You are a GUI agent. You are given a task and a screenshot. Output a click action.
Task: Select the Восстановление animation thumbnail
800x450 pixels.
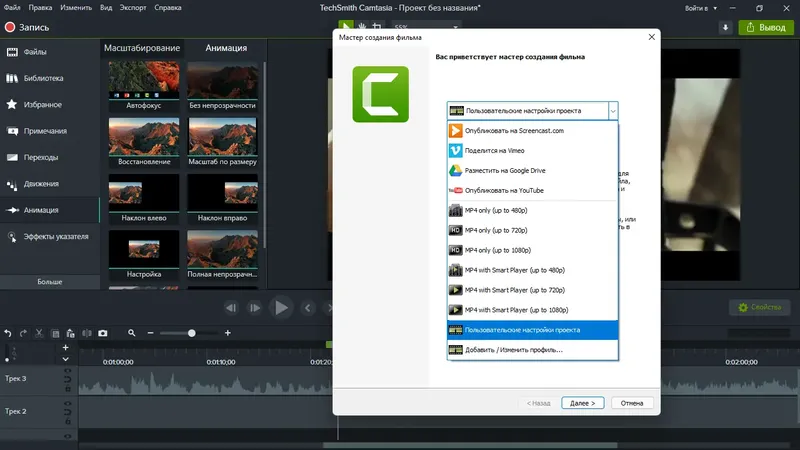[x=144, y=142]
